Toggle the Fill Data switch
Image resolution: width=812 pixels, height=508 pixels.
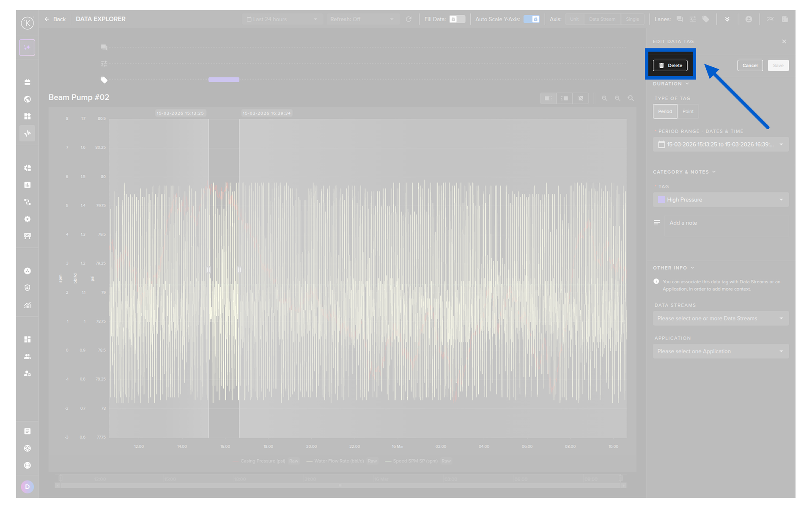click(457, 19)
